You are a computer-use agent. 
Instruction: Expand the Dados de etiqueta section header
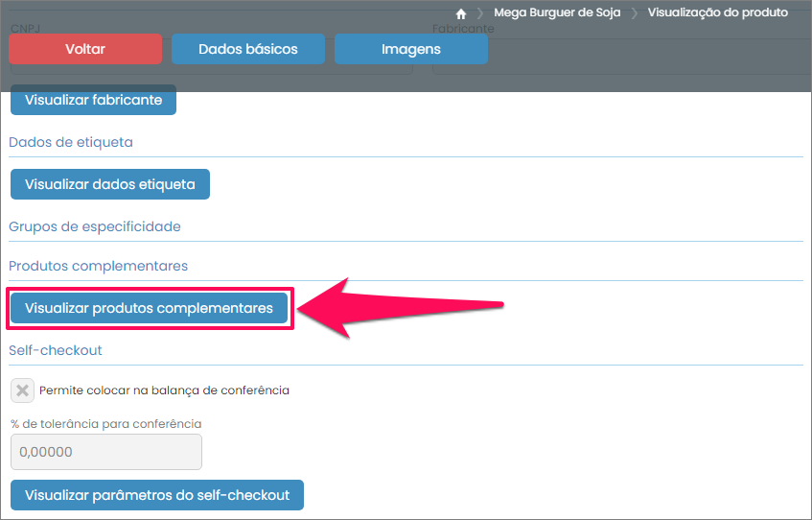click(x=71, y=142)
